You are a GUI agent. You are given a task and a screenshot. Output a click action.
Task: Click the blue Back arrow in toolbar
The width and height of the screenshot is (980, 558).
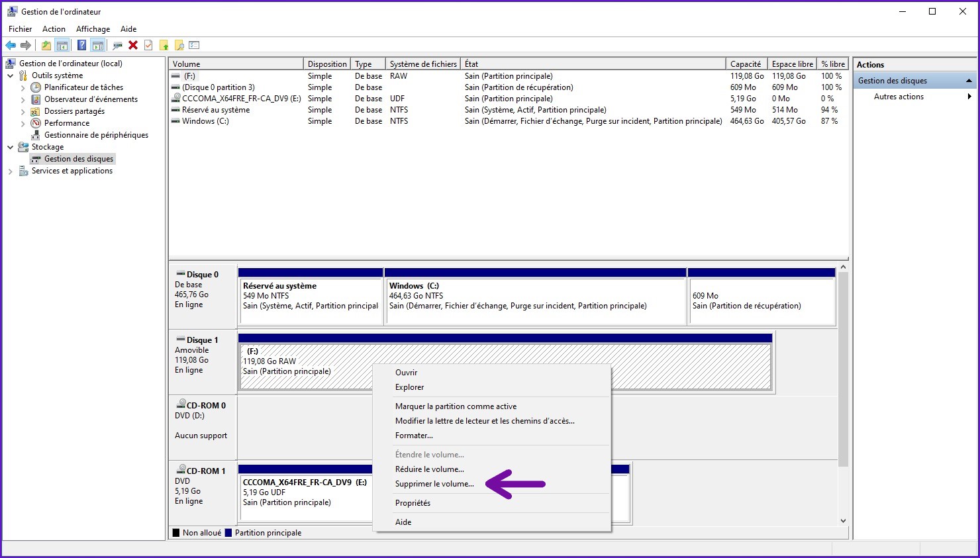(x=11, y=45)
